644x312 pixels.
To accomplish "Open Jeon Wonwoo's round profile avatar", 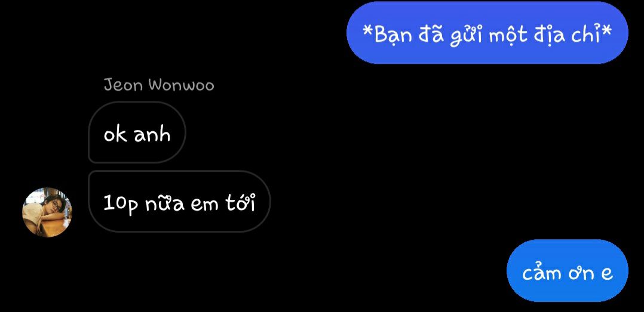I will 47,212.
